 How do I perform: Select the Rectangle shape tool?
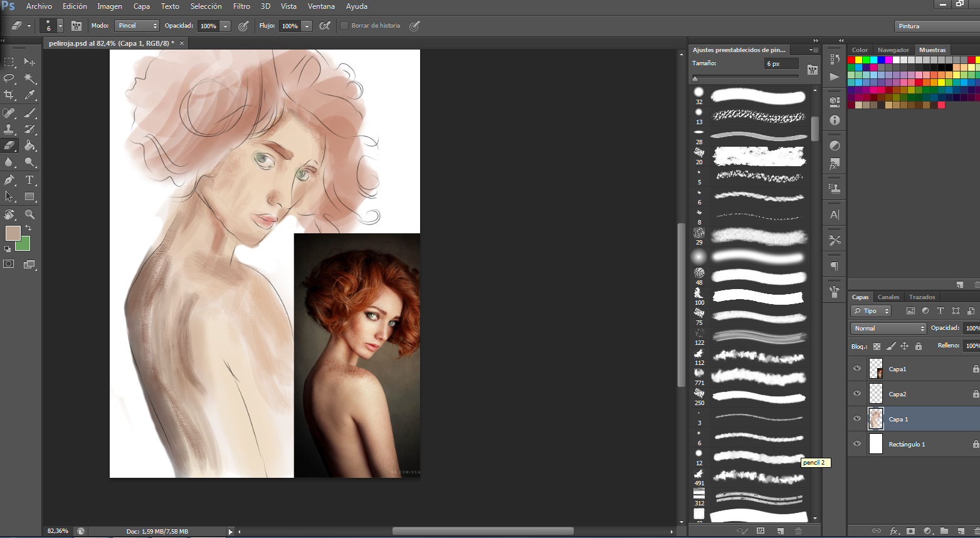29,196
